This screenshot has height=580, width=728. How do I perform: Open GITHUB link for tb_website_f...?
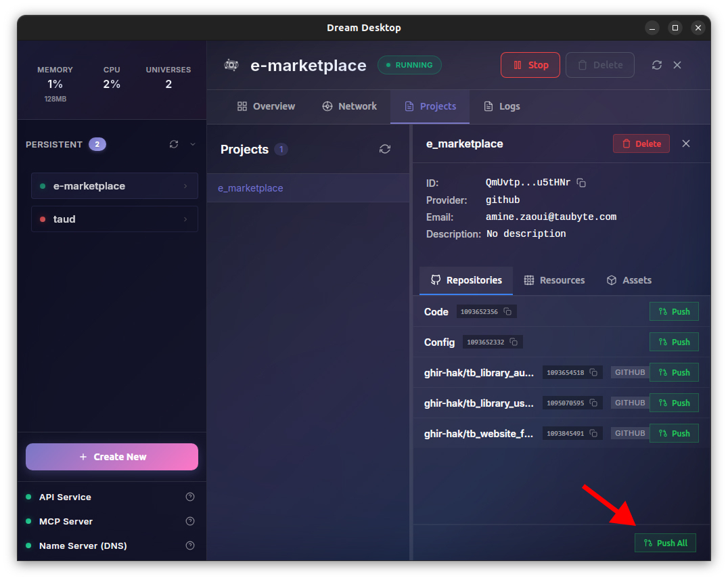pyautogui.click(x=630, y=433)
